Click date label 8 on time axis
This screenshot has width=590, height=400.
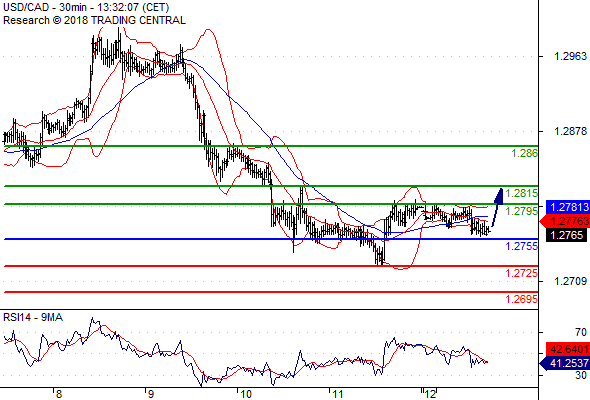[x=58, y=394]
